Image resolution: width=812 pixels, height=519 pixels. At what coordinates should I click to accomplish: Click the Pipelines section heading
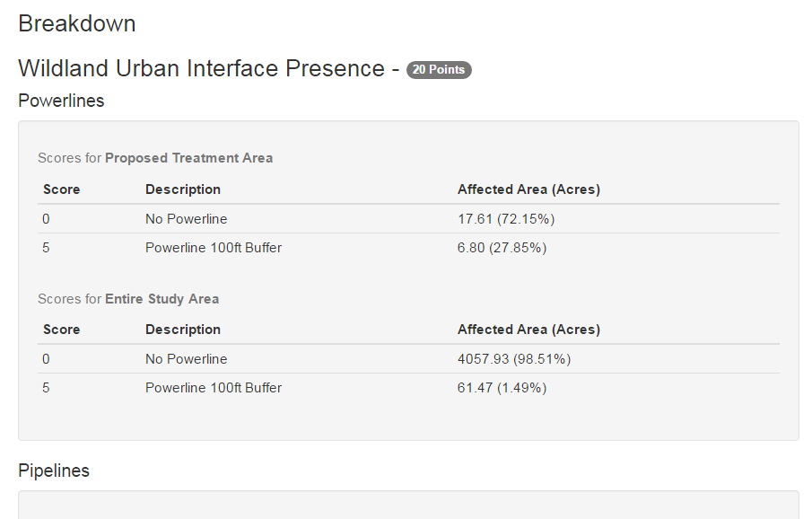tap(54, 471)
